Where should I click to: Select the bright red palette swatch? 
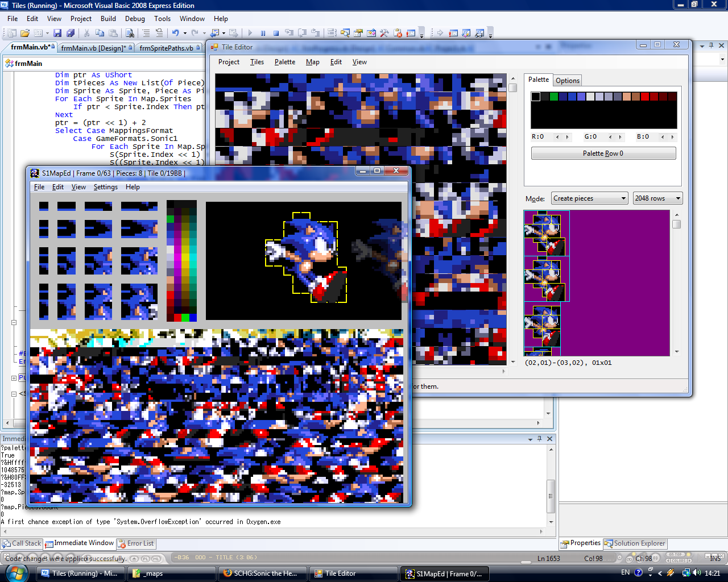(x=645, y=97)
